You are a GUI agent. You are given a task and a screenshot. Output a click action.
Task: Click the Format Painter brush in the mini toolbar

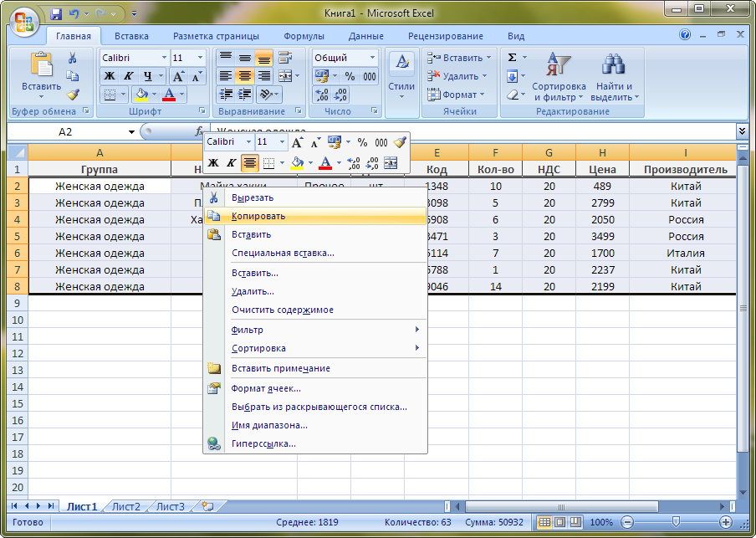400,143
